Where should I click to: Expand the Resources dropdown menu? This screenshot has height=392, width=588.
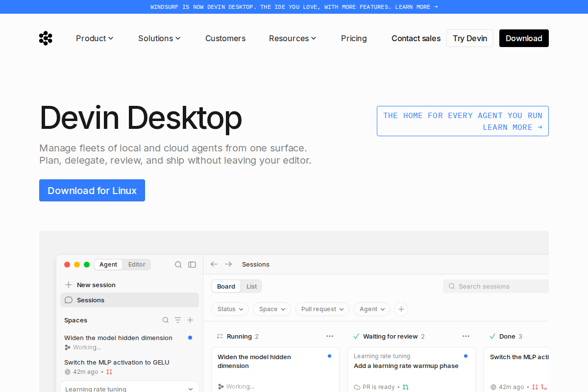pyautogui.click(x=293, y=38)
